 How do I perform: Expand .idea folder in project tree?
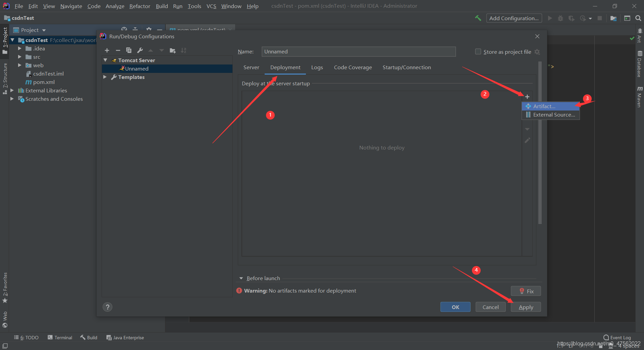pos(20,48)
